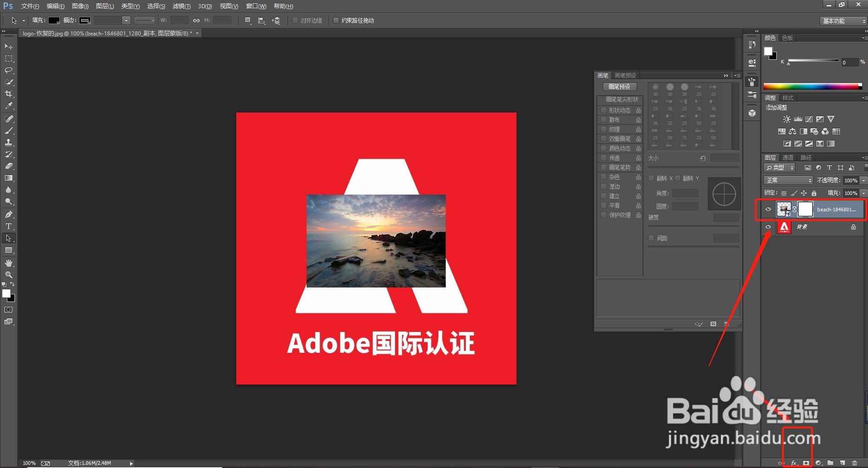
Task: Click Delete layer trash icon
Action: click(x=854, y=463)
